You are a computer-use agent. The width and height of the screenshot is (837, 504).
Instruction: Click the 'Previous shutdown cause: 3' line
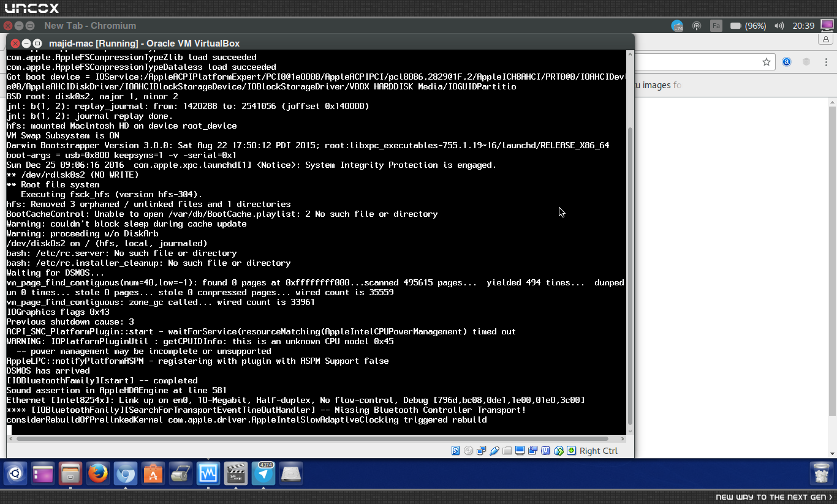point(70,322)
